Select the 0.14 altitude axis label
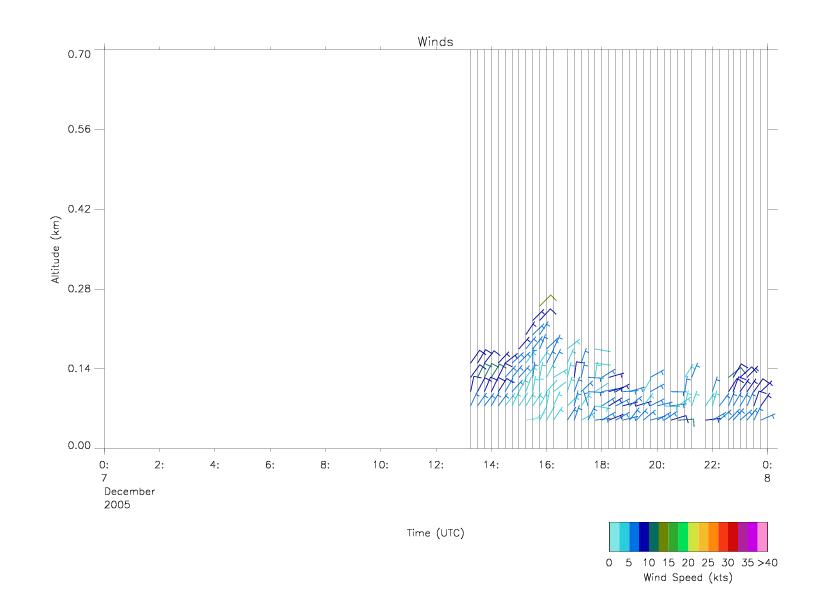827x611 pixels. [79, 368]
